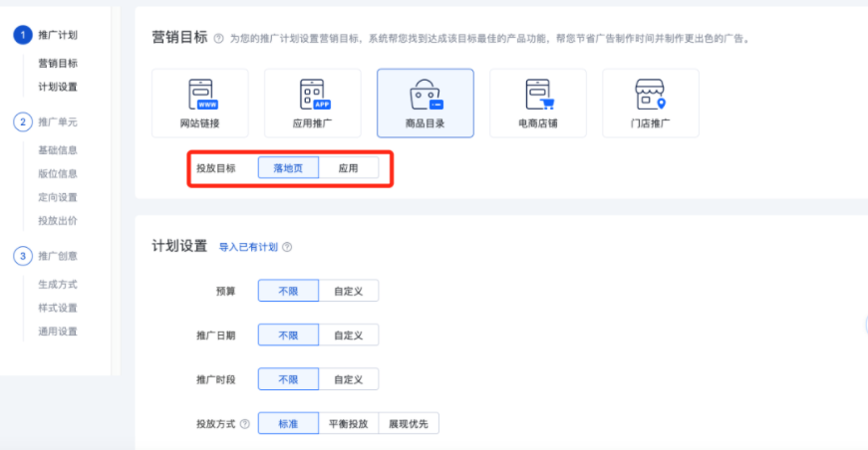The width and height of the screenshot is (868, 450).
Task: Click the help icon beside 营销目标
Action: 218,39
